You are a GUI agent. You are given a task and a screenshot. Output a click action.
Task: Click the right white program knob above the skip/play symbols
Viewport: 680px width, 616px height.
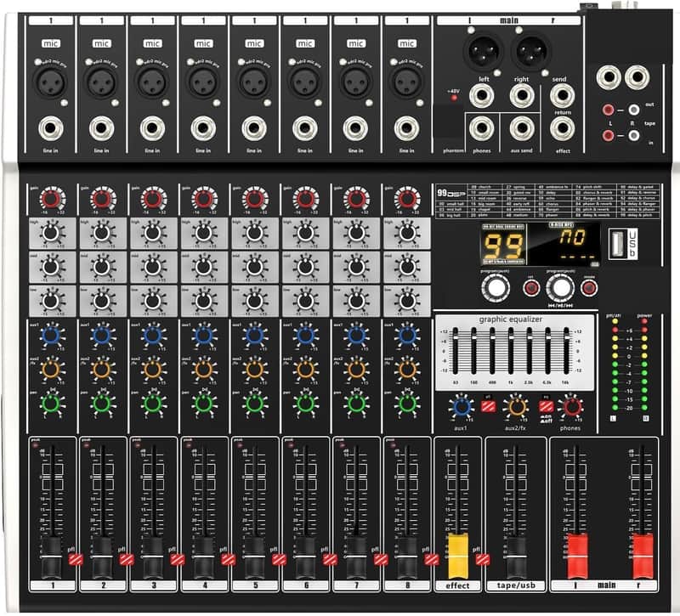[x=560, y=288]
